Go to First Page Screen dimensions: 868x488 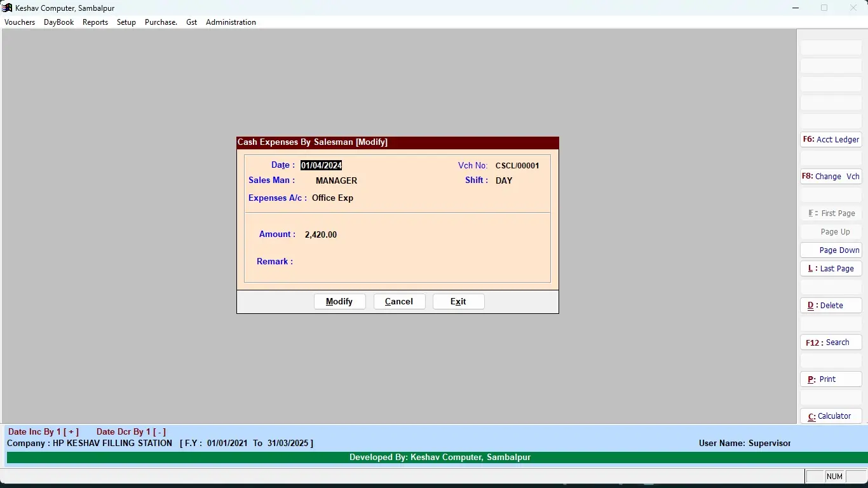[x=831, y=213]
